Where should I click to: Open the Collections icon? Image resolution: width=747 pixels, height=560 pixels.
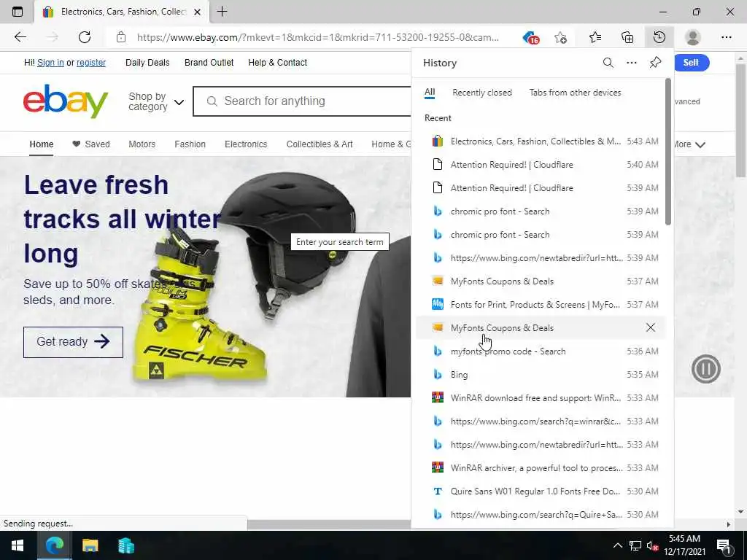tap(627, 37)
